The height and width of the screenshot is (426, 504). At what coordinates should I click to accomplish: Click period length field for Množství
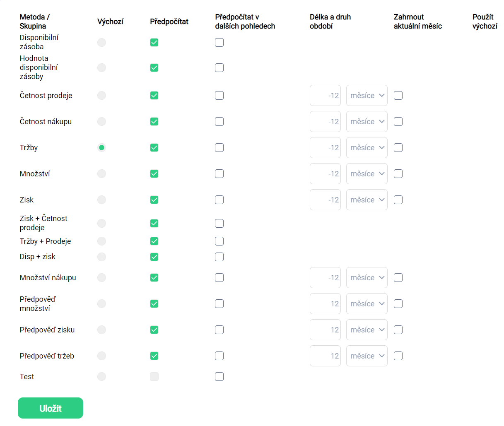[325, 174]
